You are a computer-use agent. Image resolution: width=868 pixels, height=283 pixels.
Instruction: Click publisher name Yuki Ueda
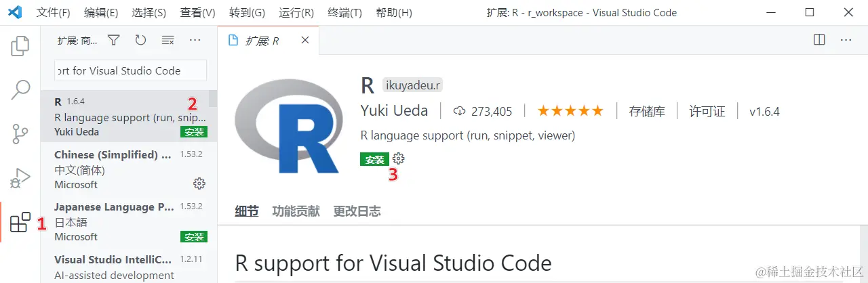pos(394,111)
